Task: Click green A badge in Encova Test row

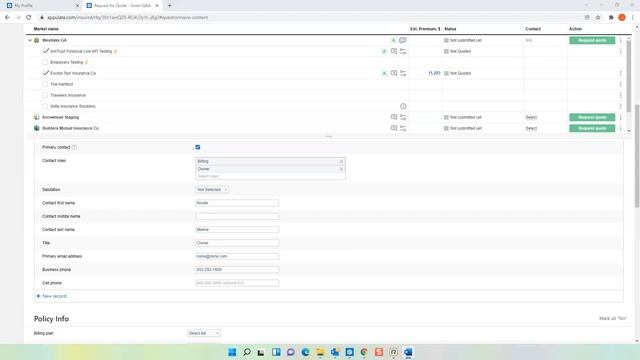Action: tap(384, 73)
